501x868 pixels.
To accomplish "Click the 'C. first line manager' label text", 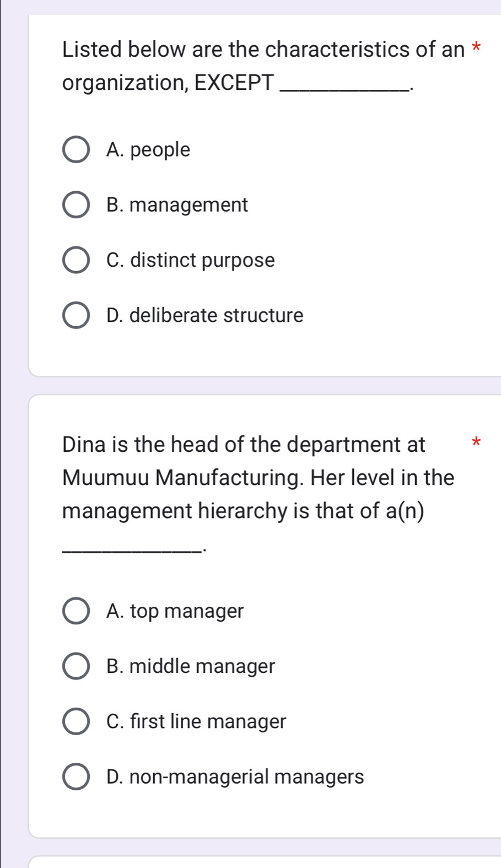I will click(x=196, y=721).
